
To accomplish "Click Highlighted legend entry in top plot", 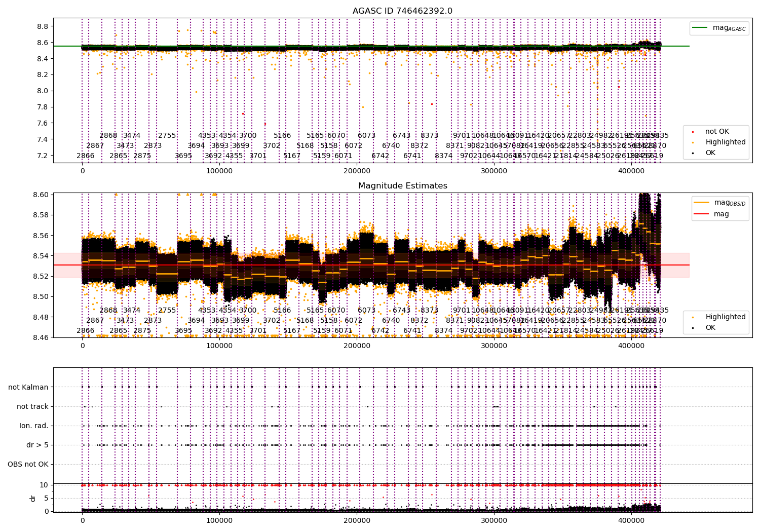I will click(x=718, y=142).
